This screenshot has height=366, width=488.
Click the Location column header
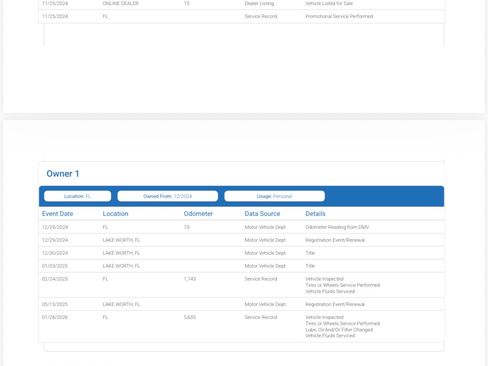115,214
